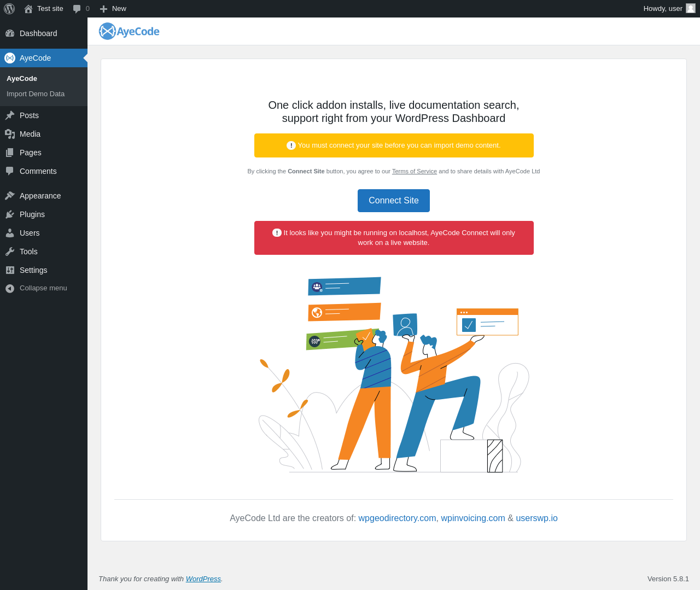The height and width of the screenshot is (590, 700).
Task: Click the exclamation icon in red localhost alert
Action: pos(277,232)
